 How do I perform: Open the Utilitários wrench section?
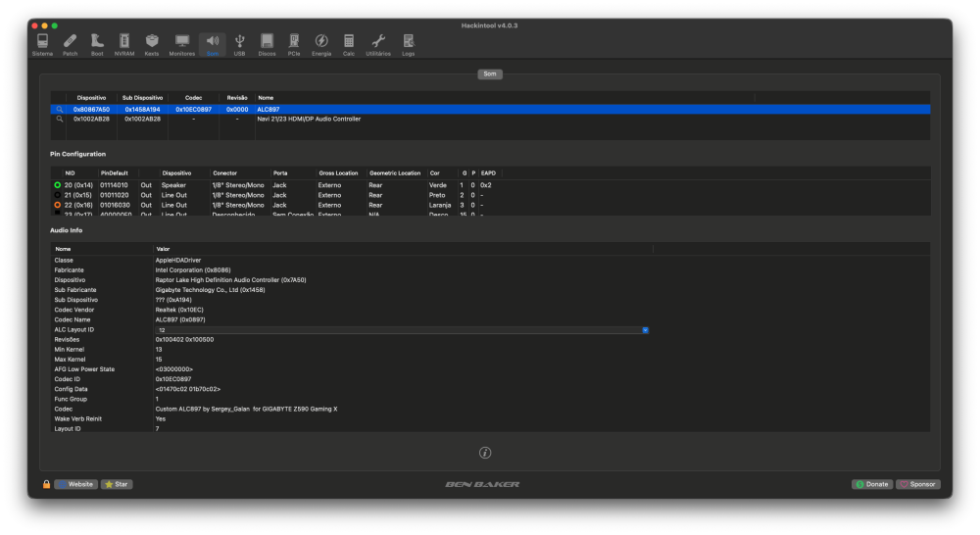378,45
